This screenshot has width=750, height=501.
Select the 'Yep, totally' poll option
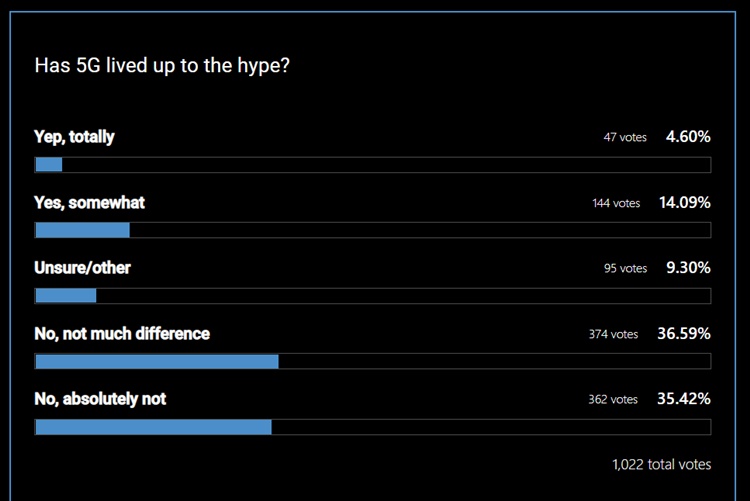pyautogui.click(x=74, y=137)
